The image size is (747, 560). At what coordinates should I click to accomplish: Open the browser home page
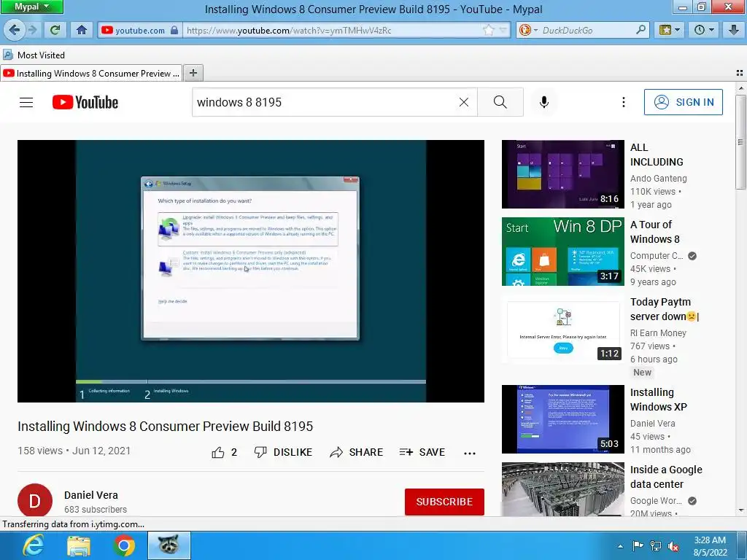[82, 30]
